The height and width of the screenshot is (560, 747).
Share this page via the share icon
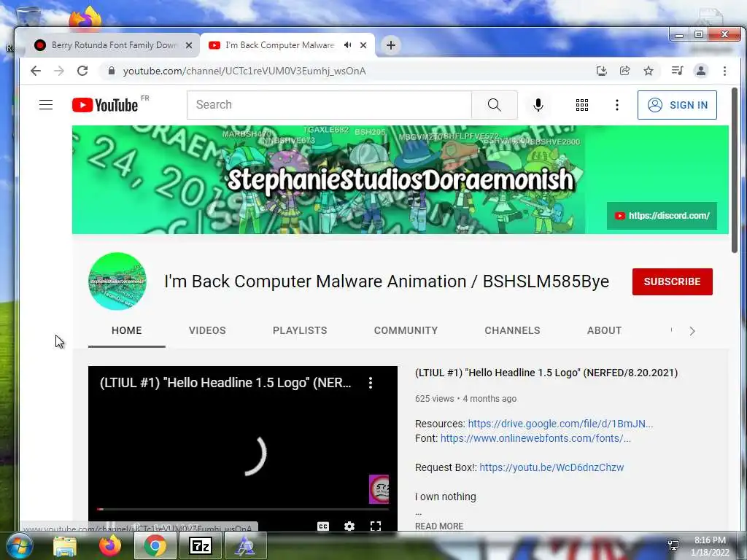click(x=624, y=71)
